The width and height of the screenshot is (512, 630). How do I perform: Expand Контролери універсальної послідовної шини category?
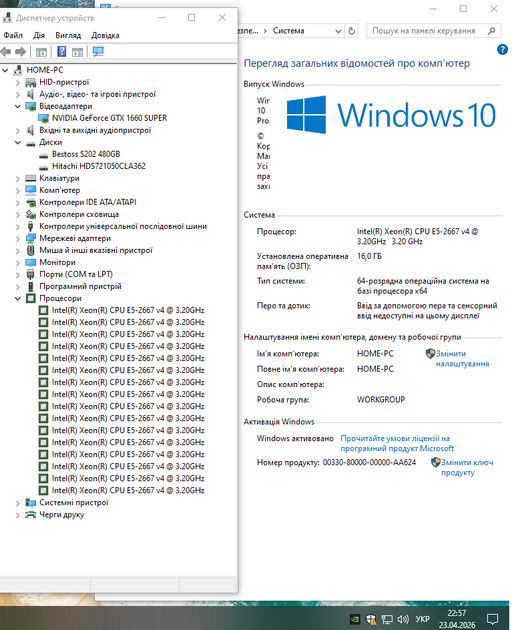[x=17, y=226]
